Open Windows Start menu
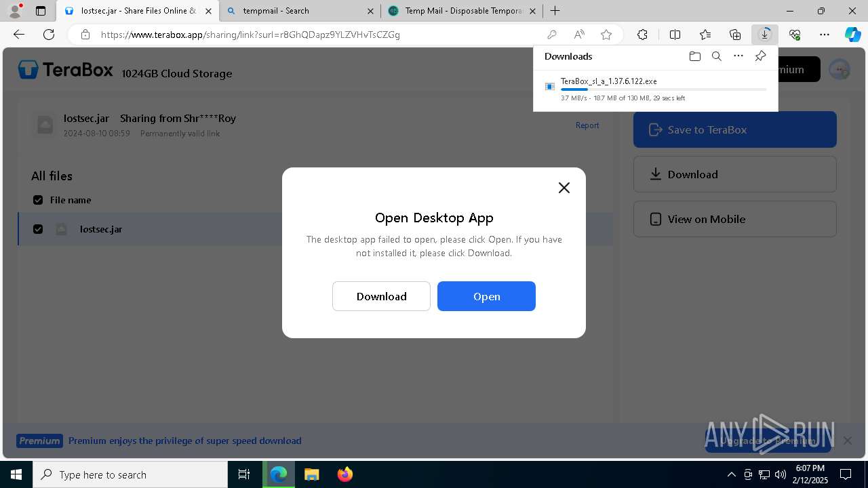The image size is (868, 488). coord(16,474)
